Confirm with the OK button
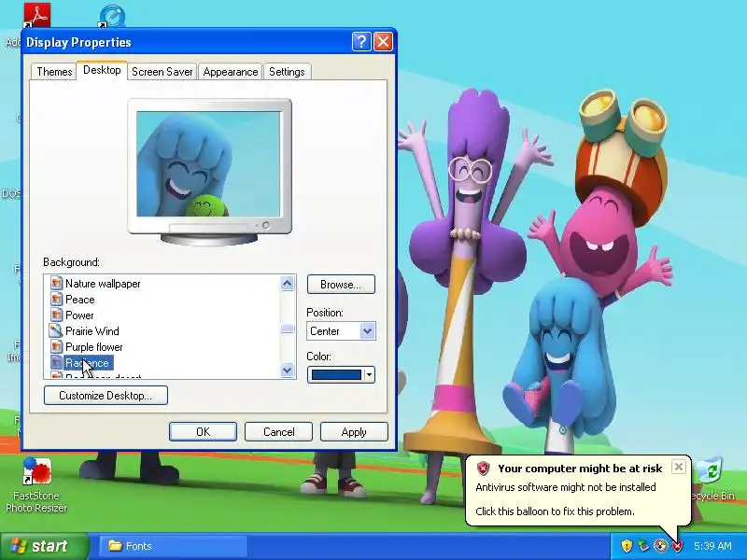The width and height of the screenshot is (747, 560). pyautogui.click(x=203, y=432)
